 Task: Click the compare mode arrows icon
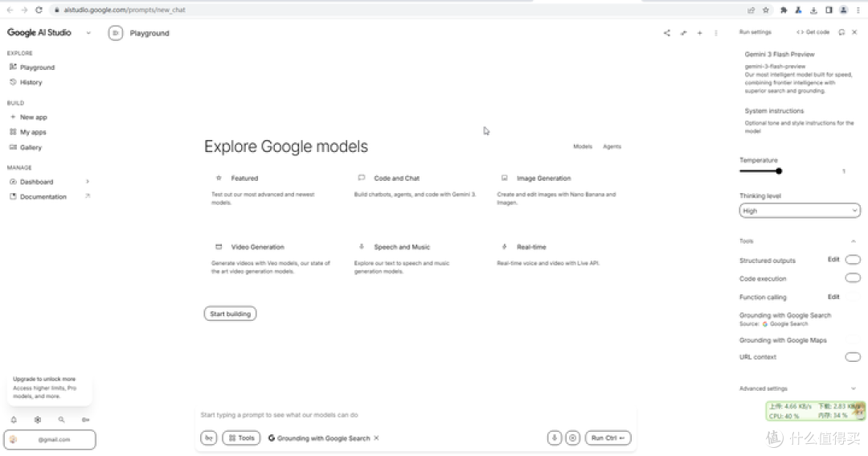click(684, 33)
